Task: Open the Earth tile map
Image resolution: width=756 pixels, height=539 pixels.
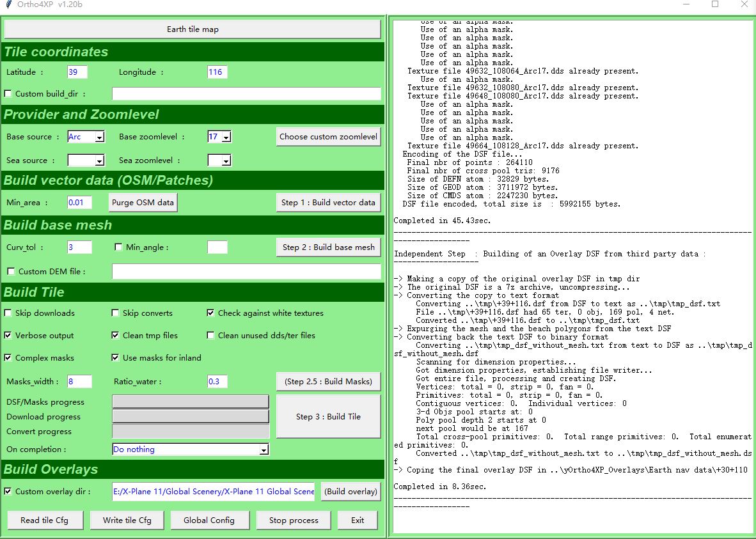Action: pos(193,29)
